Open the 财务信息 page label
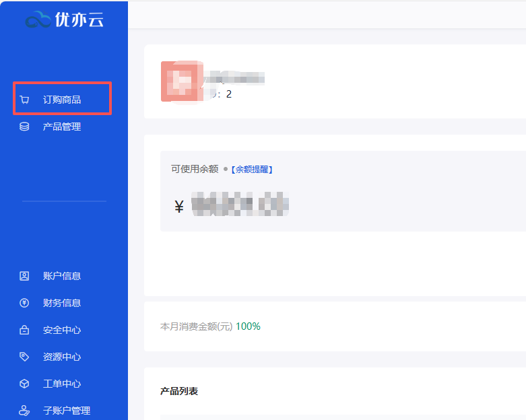The height and width of the screenshot is (420, 526). (x=62, y=303)
